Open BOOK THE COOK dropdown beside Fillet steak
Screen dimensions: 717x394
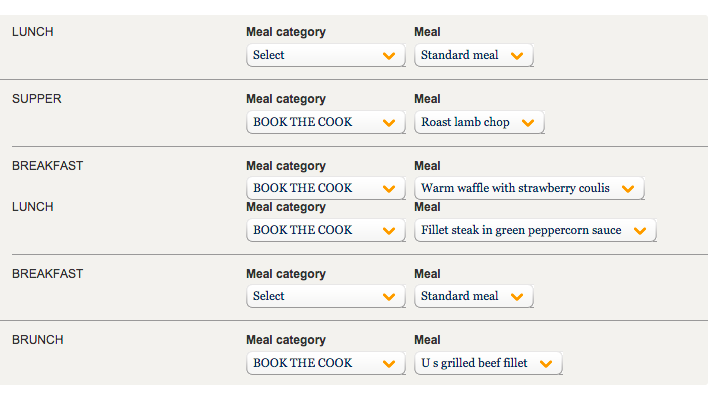(x=326, y=230)
